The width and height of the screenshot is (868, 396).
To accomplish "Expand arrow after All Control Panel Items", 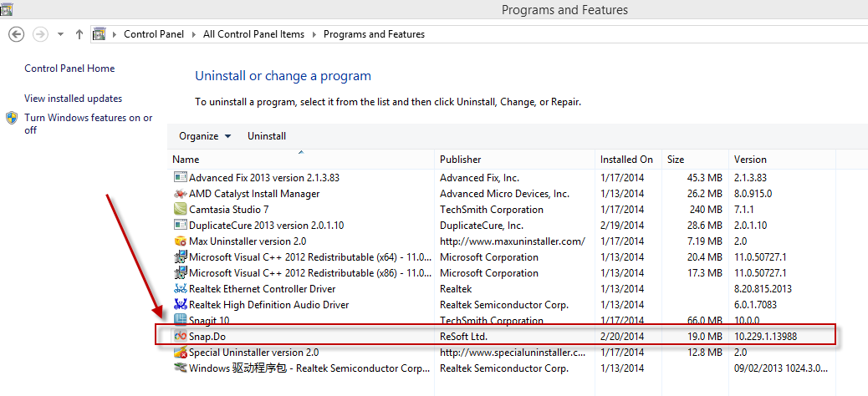I will point(314,34).
